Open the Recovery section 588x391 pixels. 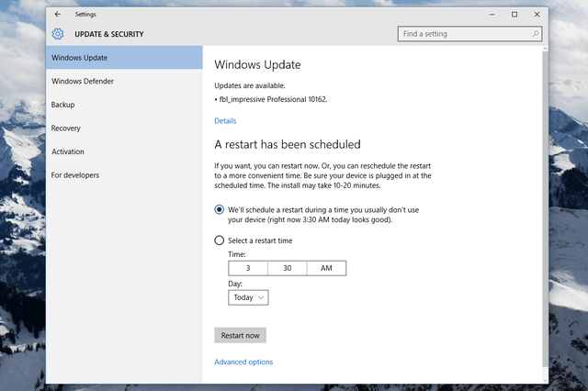tap(124, 128)
